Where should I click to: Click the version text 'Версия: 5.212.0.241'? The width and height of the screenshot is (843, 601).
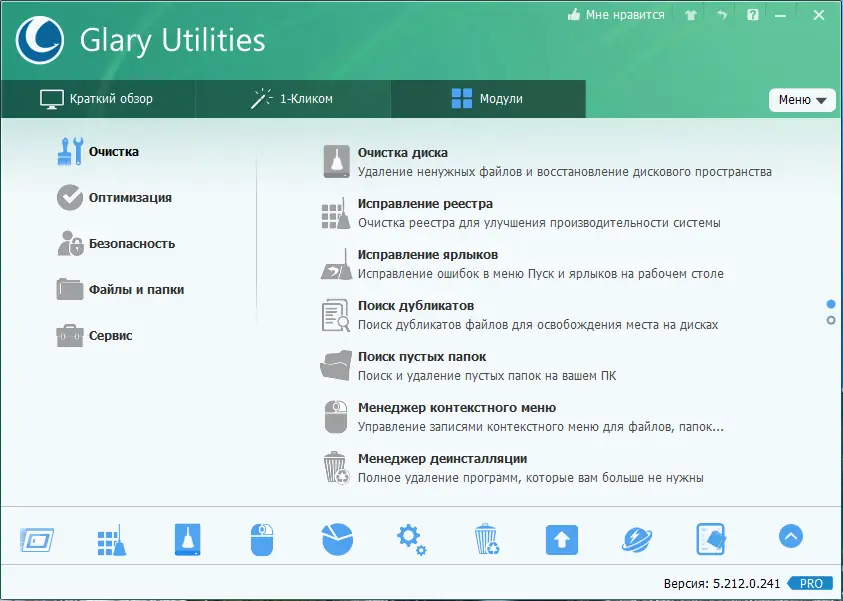pos(721,583)
